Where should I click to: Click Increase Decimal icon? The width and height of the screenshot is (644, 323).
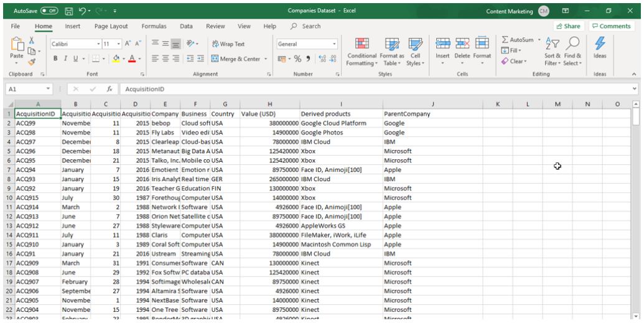click(x=322, y=59)
